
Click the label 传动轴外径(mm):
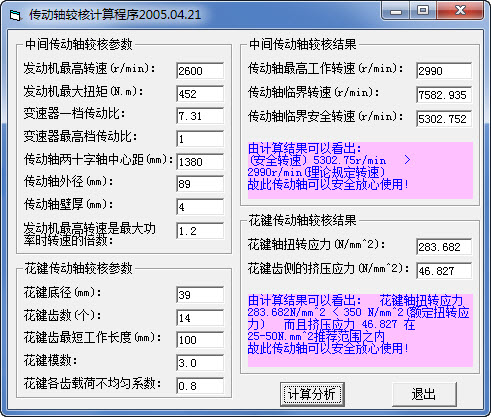point(68,182)
